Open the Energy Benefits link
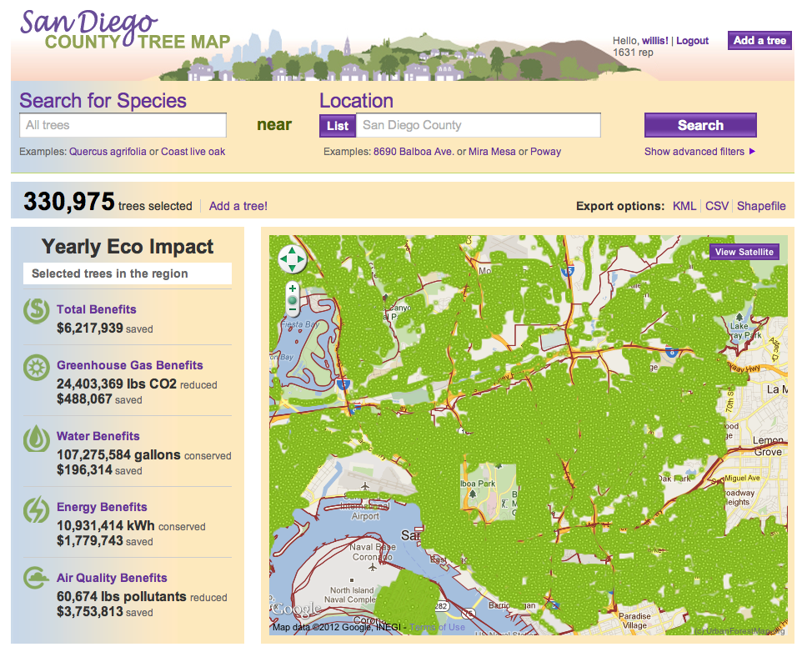The width and height of the screenshot is (812, 657). pyautogui.click(x=102, y=508)
